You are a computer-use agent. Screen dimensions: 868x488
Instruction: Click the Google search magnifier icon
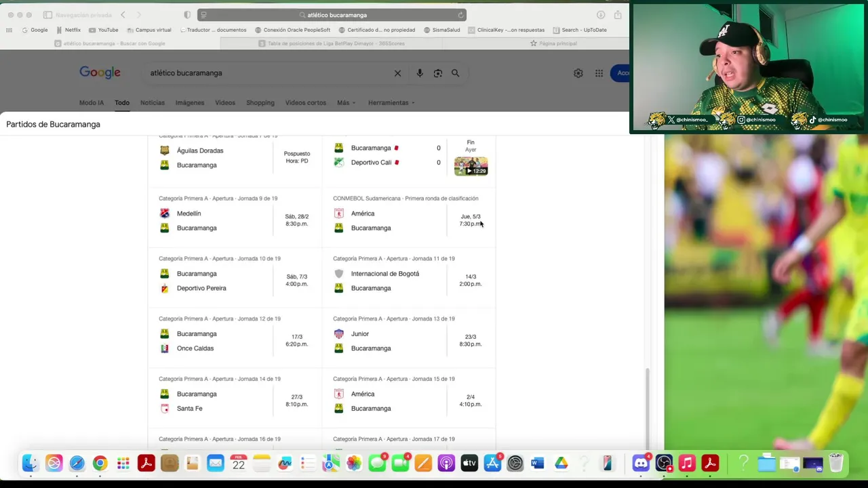(456, 73)
